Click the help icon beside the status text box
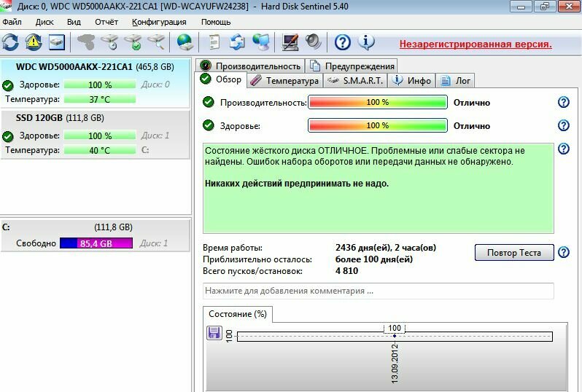 [x=564, y=149]
